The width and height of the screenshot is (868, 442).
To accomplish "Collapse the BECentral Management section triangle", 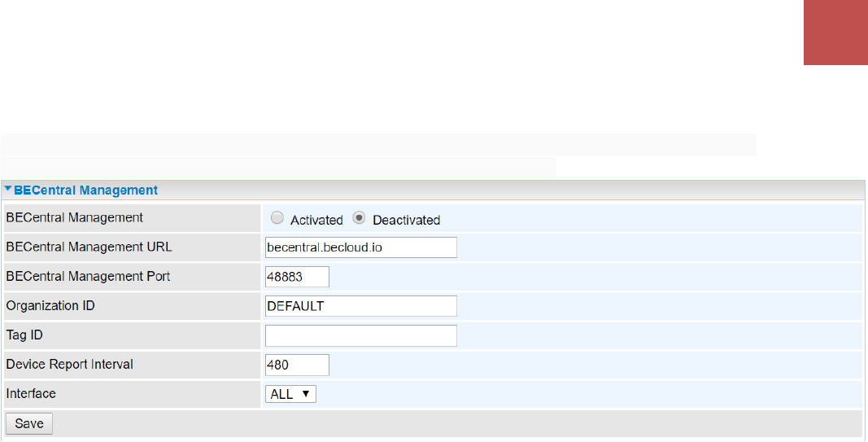I will (8, 190).
